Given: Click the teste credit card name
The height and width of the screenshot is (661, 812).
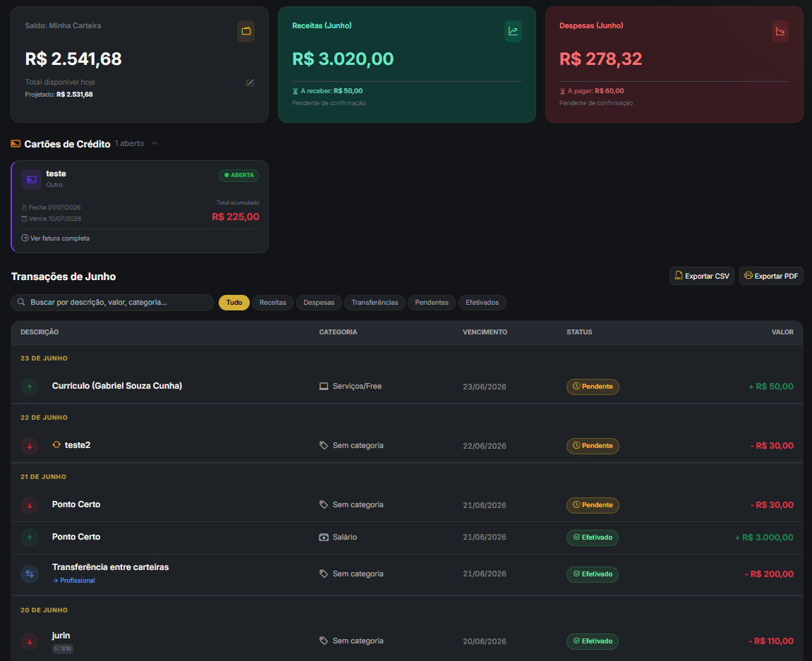Looking at the screenshot, I should [56, 174].
